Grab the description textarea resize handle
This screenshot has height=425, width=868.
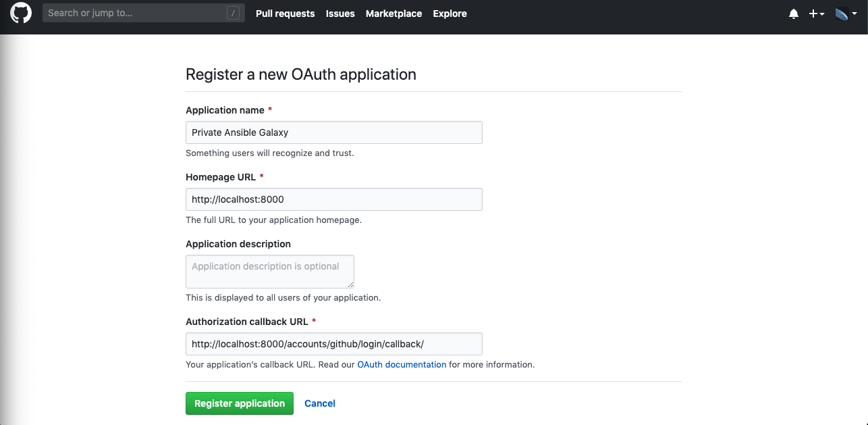click(350, 284)
